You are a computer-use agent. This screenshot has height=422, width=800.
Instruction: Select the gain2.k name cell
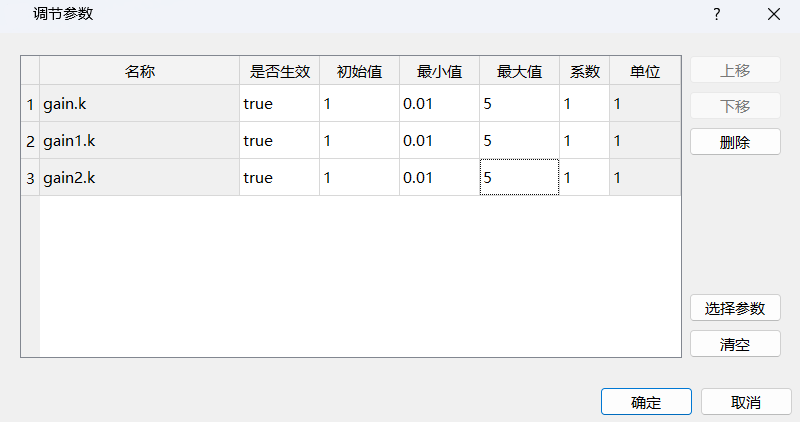coord(139,178)
